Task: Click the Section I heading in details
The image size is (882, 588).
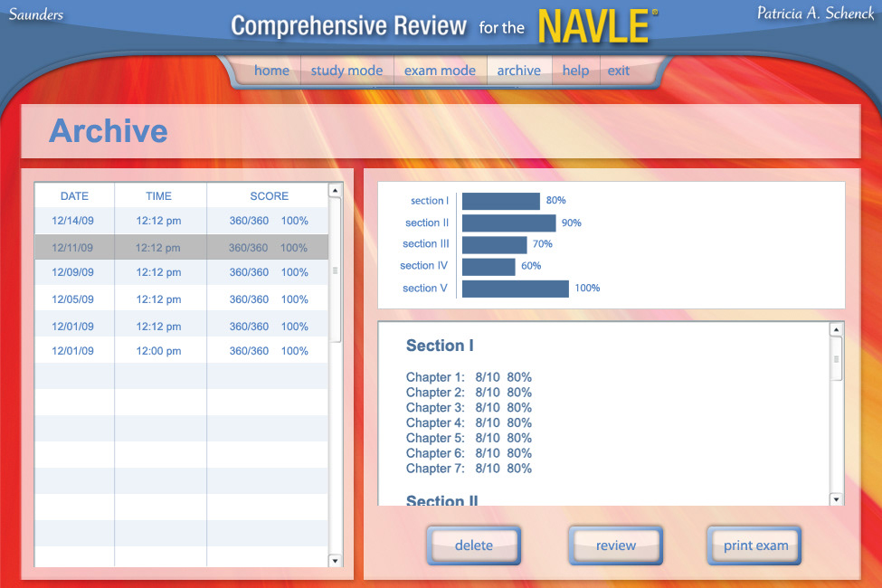Action: point(440,346)
